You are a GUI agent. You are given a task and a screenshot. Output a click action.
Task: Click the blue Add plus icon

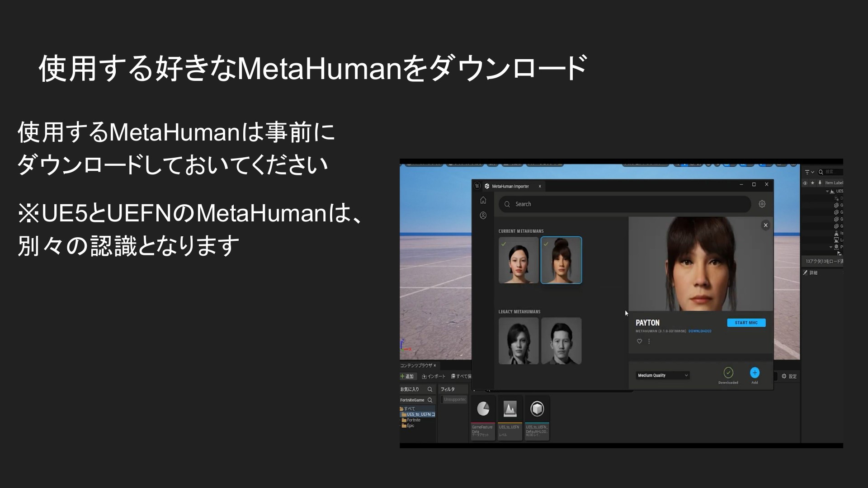(x=755, y=373)
